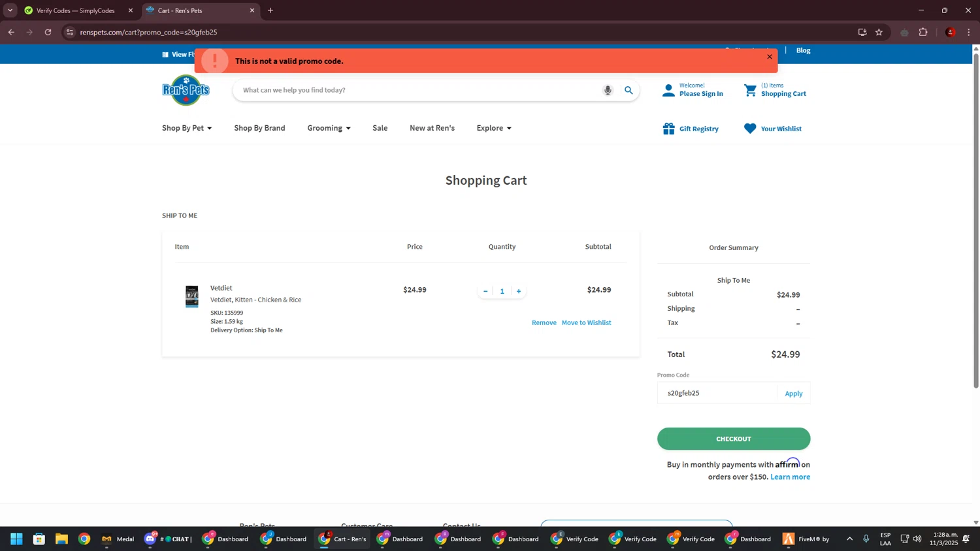Screen dimensions: 980x551
Task: Open Microsoft Store from taskbar
Action: 39,539
